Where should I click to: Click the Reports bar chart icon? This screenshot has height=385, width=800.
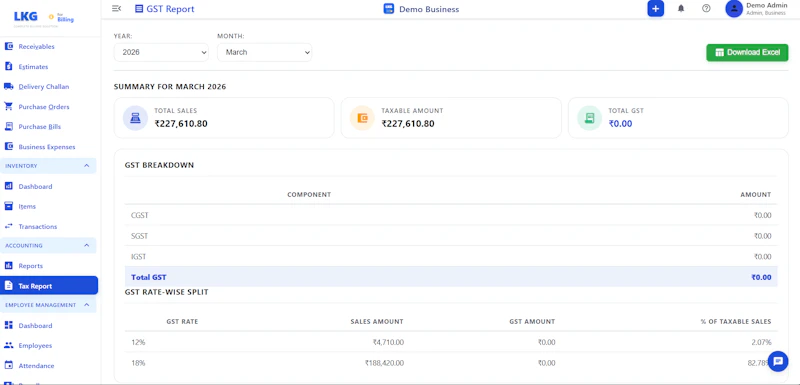9,266
